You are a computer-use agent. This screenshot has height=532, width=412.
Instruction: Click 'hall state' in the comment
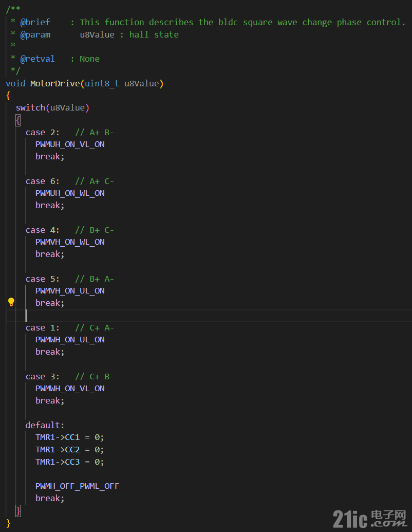click(154, 34)
